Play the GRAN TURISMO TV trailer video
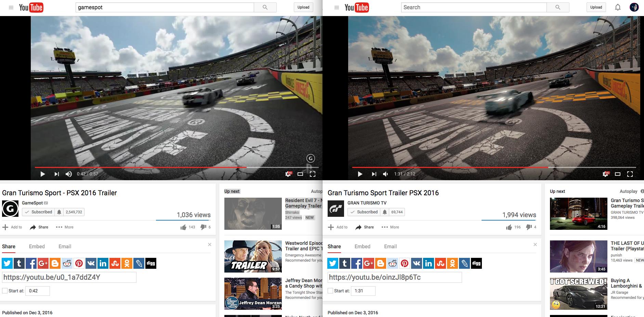This screenshot has height=317, width=644. 360,174
